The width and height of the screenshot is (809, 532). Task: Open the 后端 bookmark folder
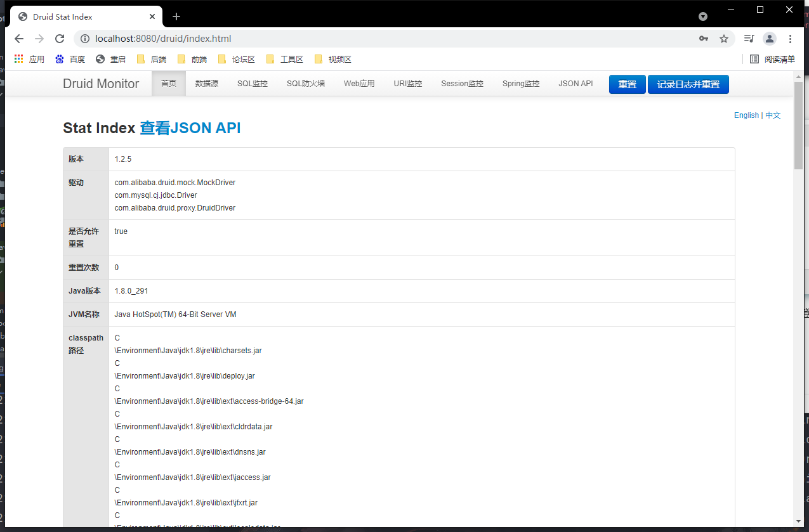(x=151, y=59)
